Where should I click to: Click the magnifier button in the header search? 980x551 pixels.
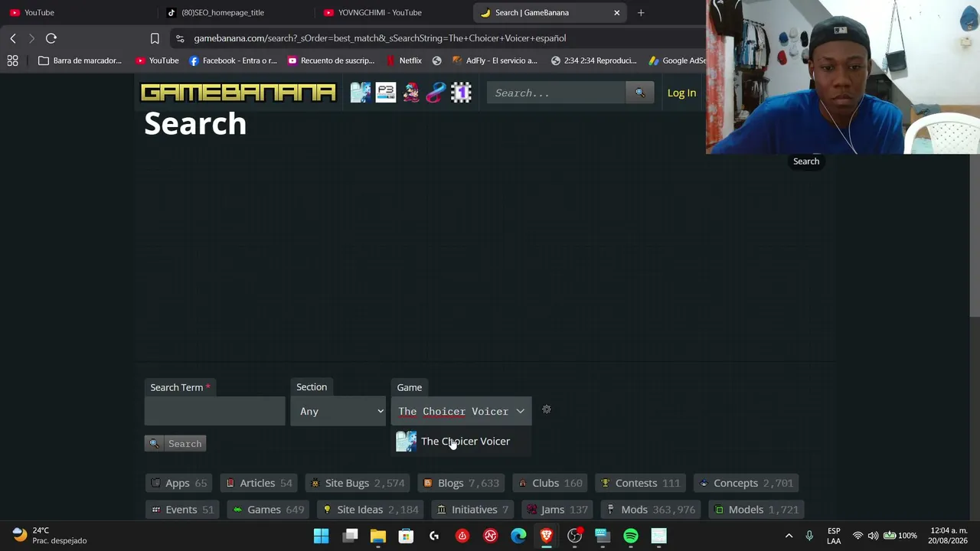point(640,93)
